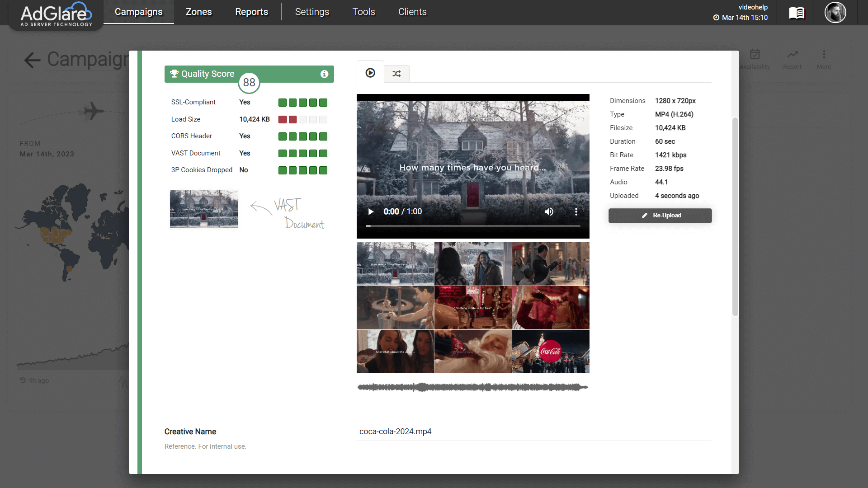Screen dimensions: 868x488
Task: Click the SSL-Compliant score bars
Action: [302, 103]
